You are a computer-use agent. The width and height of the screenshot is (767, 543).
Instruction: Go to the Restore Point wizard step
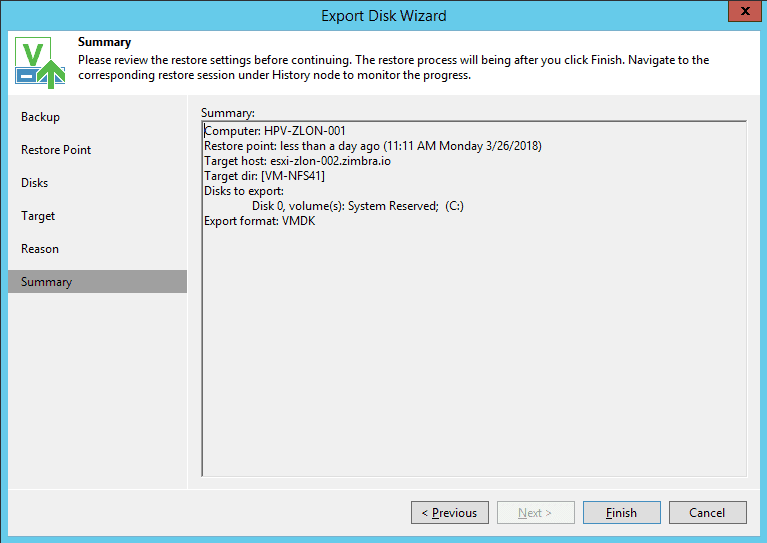point(56,150)
